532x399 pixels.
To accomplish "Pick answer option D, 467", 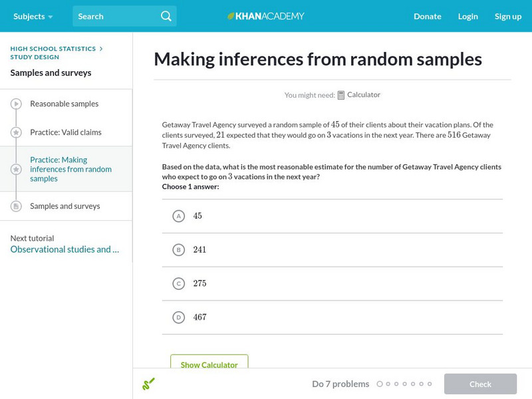I will coord(178,318).
